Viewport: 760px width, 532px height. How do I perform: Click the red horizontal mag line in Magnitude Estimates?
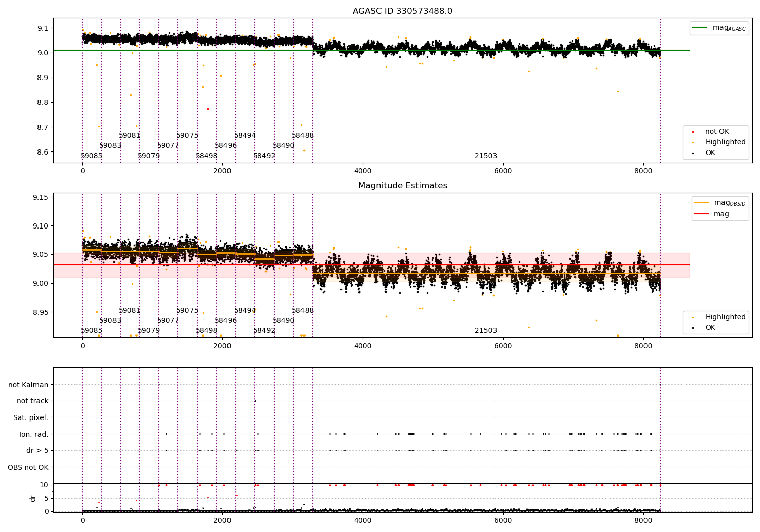click(x=371, y=265)
